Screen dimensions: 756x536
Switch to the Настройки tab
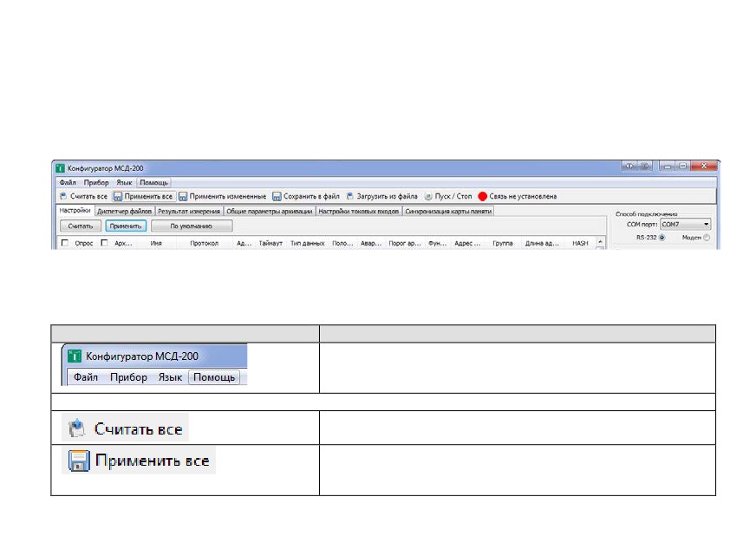click(x=75, y=211)
